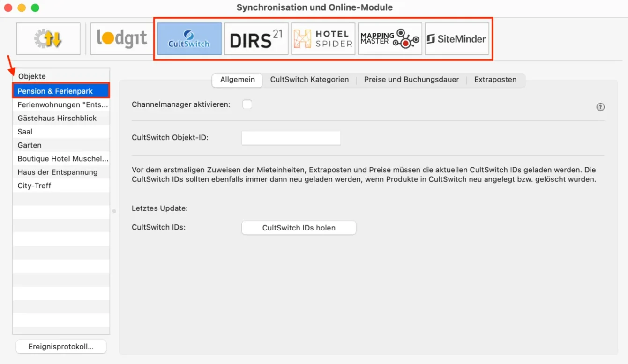Screen dimensions: 628x364
Task: Close the window with red button
Action: pos(8,7)
